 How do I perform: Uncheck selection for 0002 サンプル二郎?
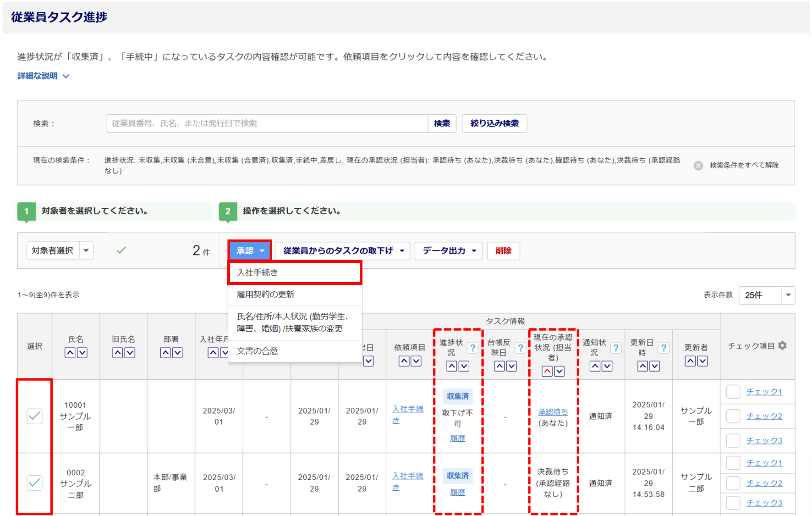tap(34, 483)
